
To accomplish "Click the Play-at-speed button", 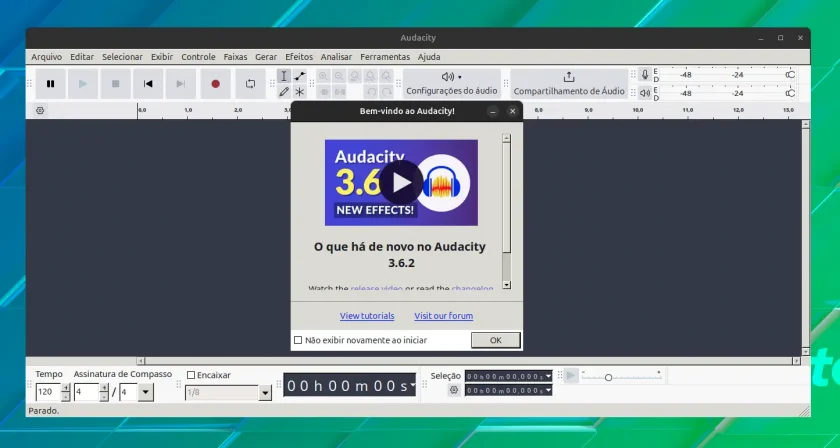I will pyautogui.click(x=571, y=376).
